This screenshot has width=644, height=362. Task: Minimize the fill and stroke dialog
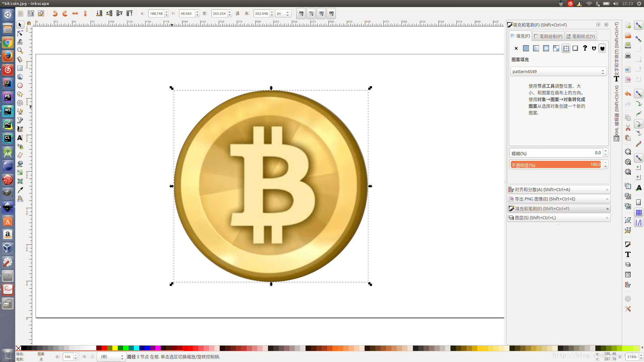(x=598, y=25)
